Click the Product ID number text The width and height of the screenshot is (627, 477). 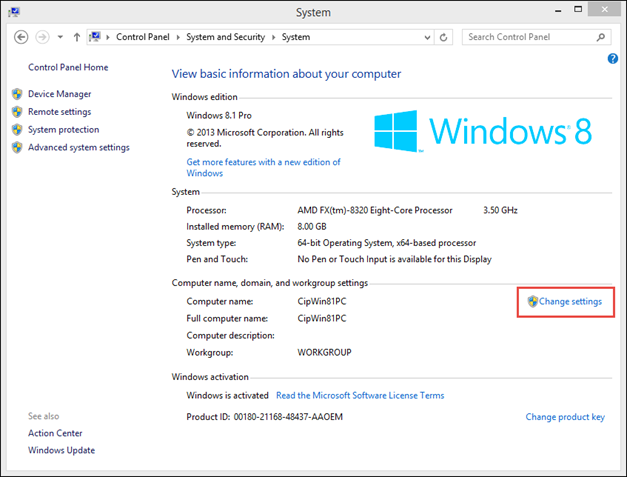[x=288, y=417]
